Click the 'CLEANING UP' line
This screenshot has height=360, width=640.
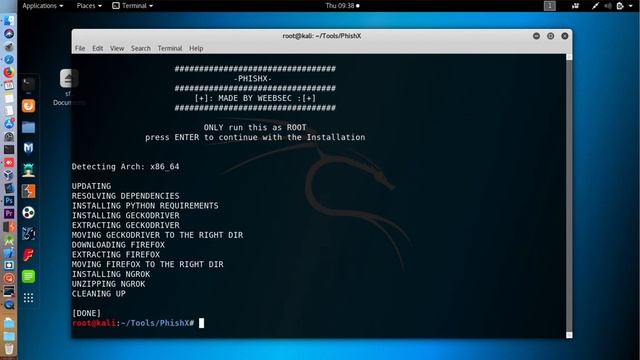[99, 293]
